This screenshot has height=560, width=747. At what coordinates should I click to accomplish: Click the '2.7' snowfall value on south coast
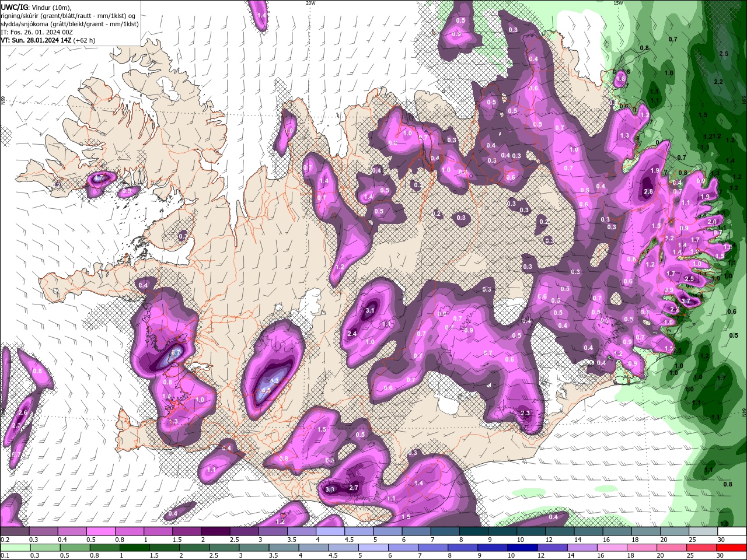353,488
